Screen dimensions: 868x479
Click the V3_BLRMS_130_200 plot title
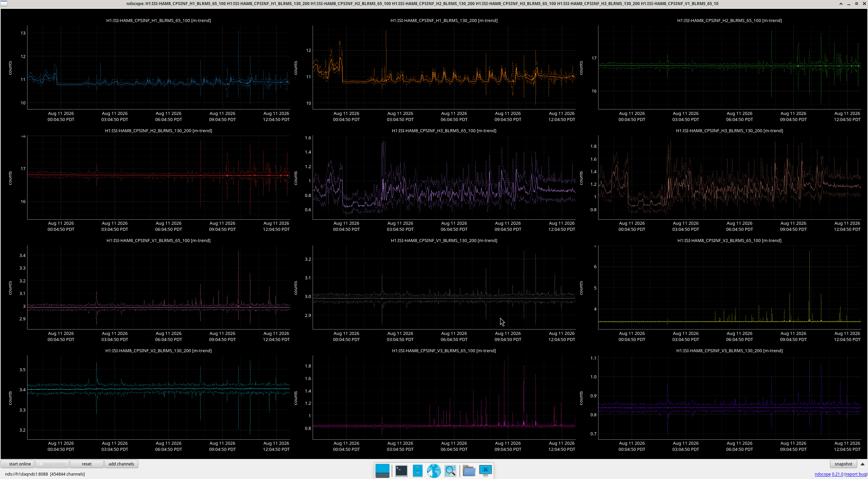pos(729,351)
